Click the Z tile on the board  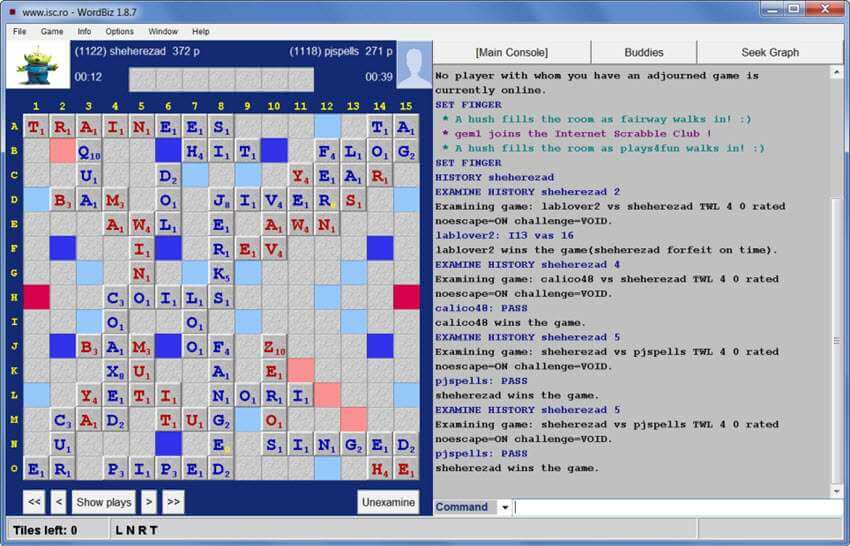274,347
